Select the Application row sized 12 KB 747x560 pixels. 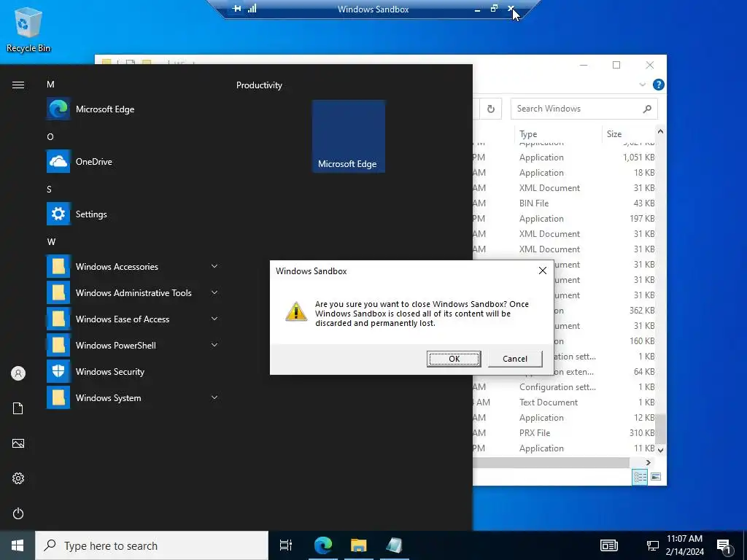[565, 417]
